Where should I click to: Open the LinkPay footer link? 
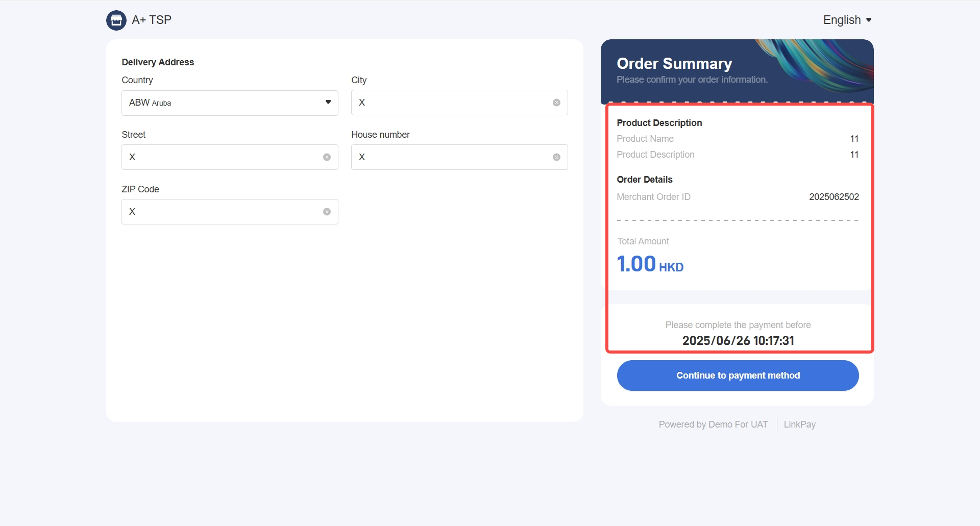[x=799, y=424]
